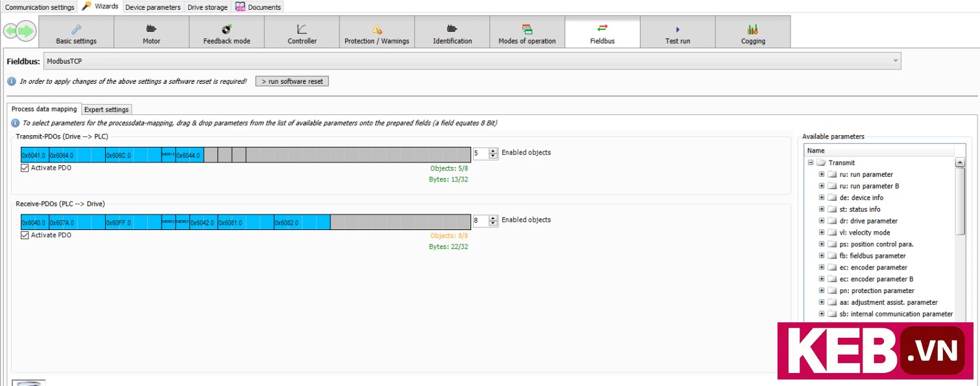Image resolution: width=980 pixels, height=386 pixels.
Task: Open the Feedback mode wizard step
Action: [227, 32]
